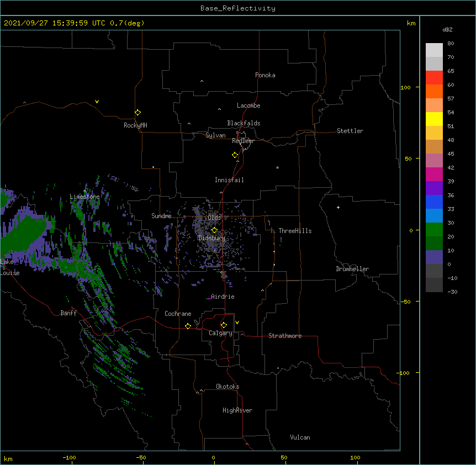Click the white asterisk marker east of Innisfail
The image size is (476, 465).
click(277, 167)
